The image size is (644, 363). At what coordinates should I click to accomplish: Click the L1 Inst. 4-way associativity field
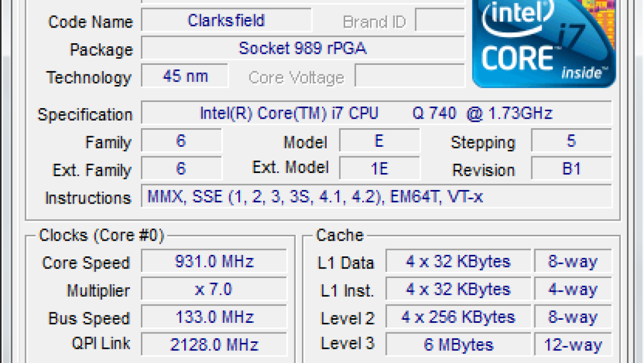pos(573,290)
